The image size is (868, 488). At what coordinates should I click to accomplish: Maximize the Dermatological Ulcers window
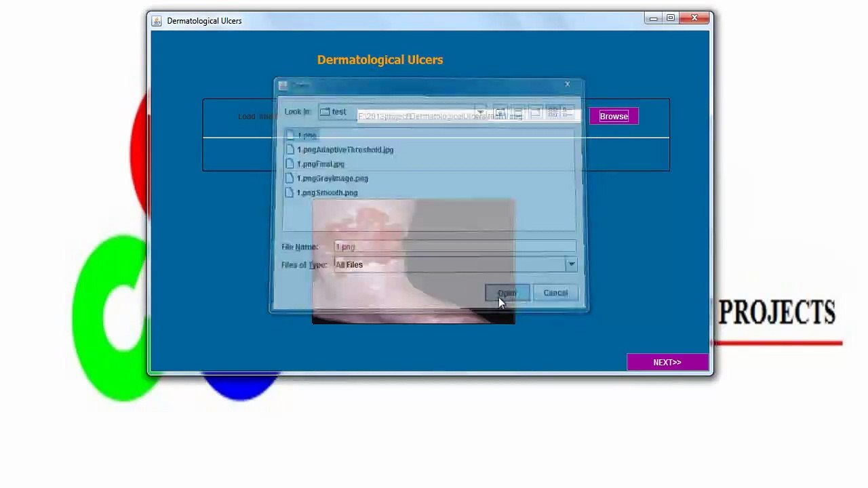pos(671,18)
